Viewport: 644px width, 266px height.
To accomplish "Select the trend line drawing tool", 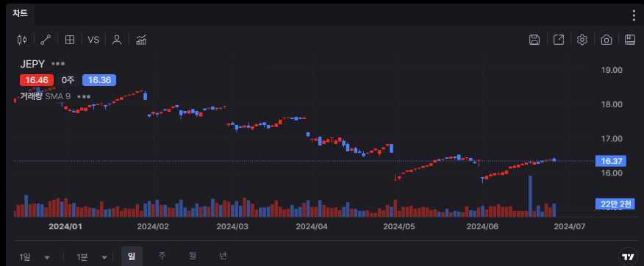I will tap(46, 40).
